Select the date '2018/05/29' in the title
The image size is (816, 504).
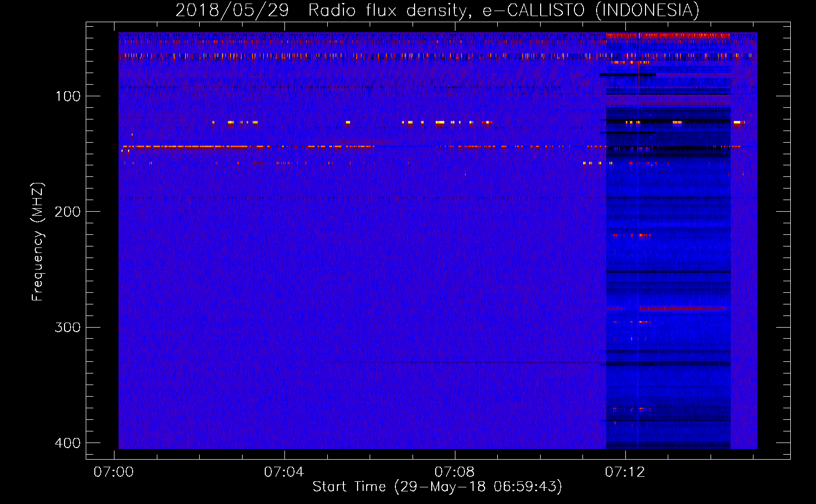point(232,10)
